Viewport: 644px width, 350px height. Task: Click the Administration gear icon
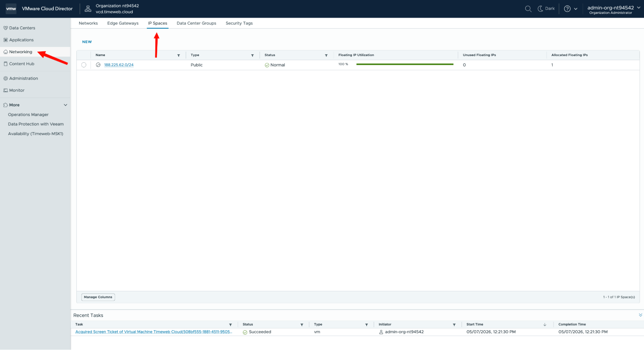(5, 78)
